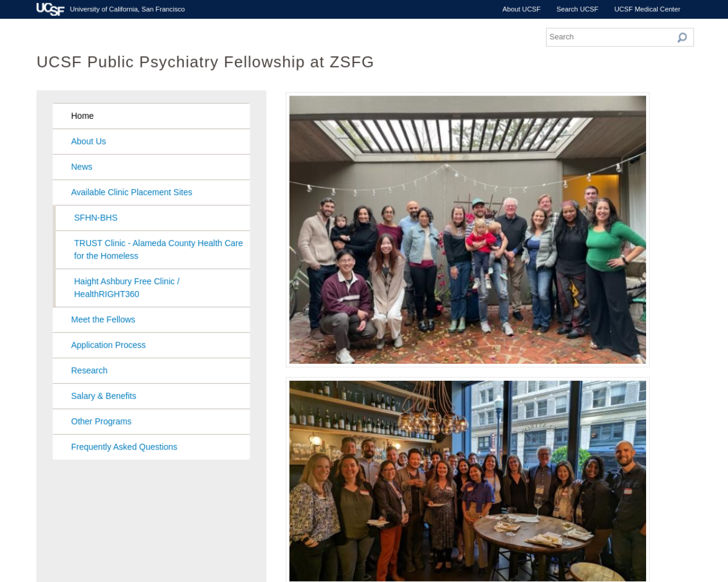Open Haight Ashbury Free Clinic submenu item
The image size is (728, 582).
[152, 288]
